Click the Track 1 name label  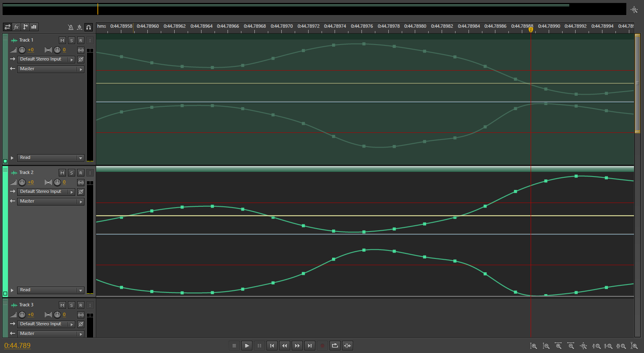pos(26,40)
